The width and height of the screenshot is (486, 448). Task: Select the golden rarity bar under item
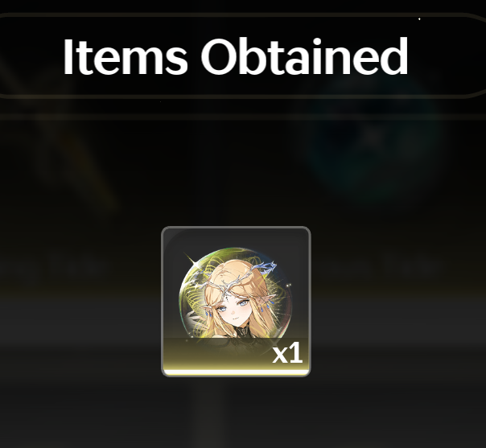point(236,372)
